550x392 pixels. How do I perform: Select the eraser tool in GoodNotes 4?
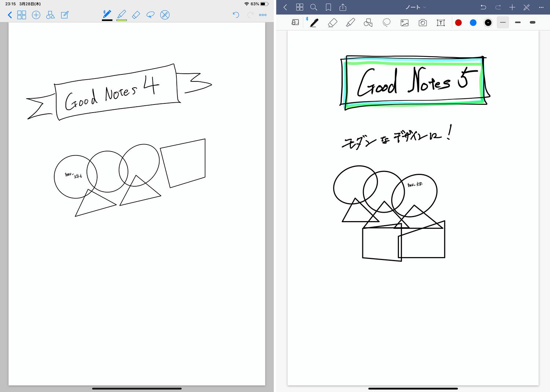point(136,15)
